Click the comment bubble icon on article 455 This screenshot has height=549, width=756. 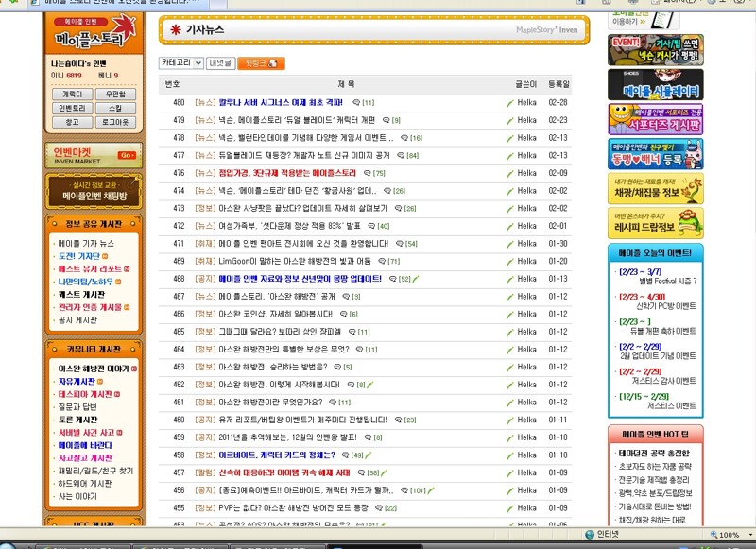pyautogui.click(x=379, y=508)
